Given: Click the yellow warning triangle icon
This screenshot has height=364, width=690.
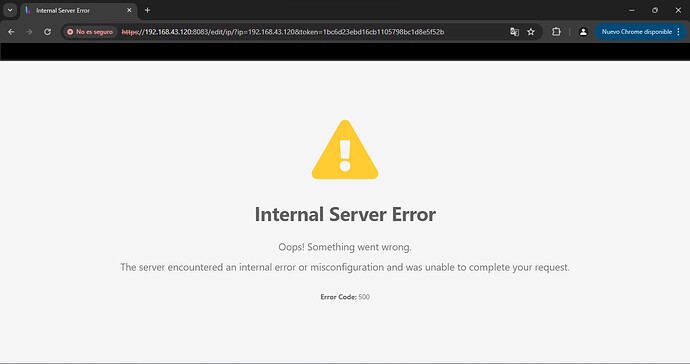Looking at the screenshot, I should point(345,150).
